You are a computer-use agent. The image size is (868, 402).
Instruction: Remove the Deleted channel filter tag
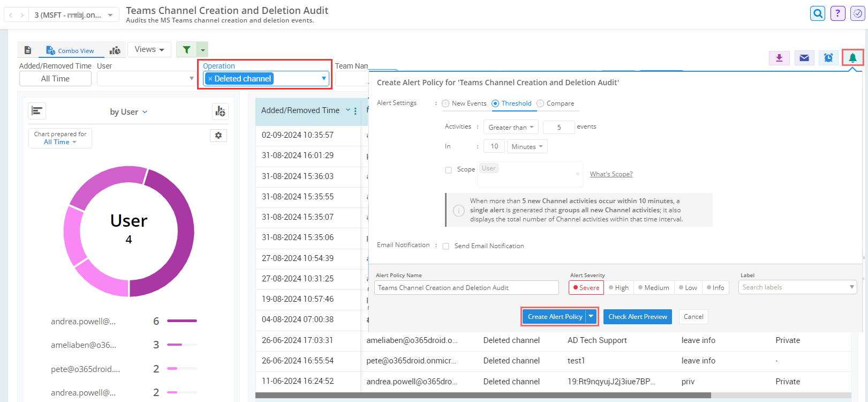(x=210, y=79)
